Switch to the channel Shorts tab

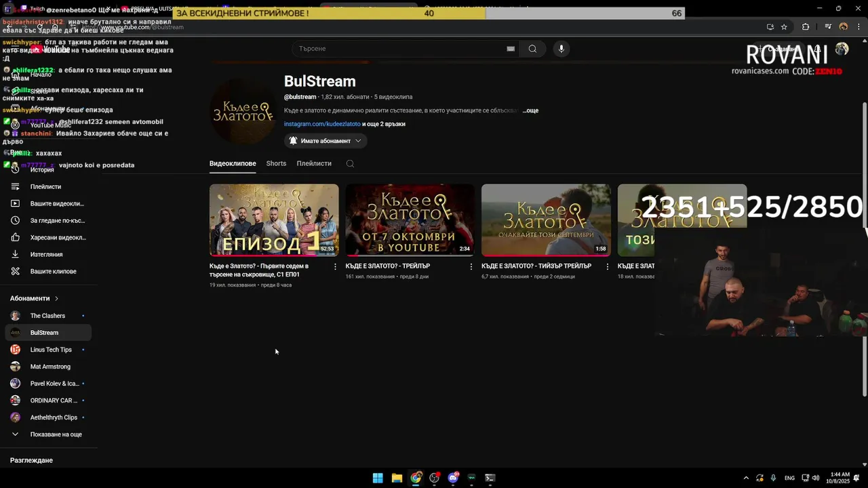point(276,163)
